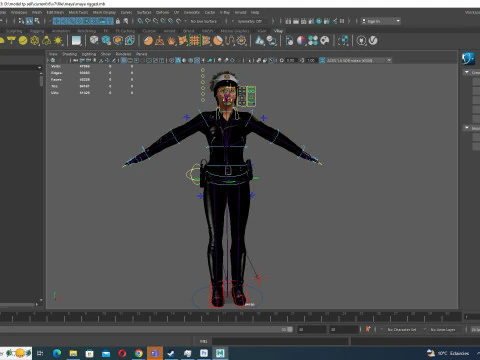480x360 pixels.
Task: Toggle wireframe display in the panel toolbar
Action: click(x=172, y=60)
